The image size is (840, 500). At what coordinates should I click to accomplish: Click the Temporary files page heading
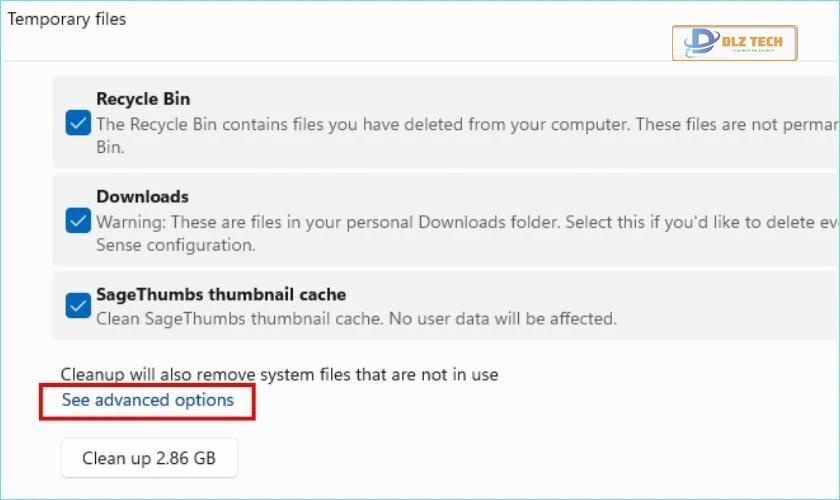(x=67, y=19)
